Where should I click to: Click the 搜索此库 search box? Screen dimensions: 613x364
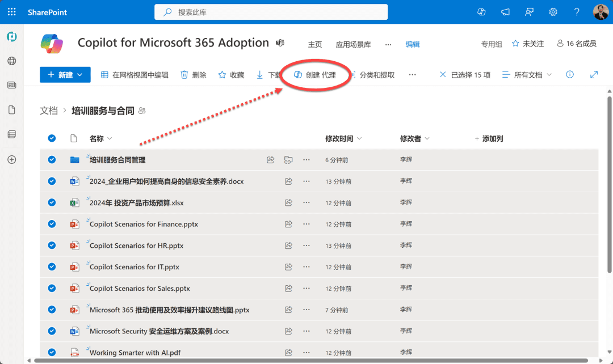[271, 12]
